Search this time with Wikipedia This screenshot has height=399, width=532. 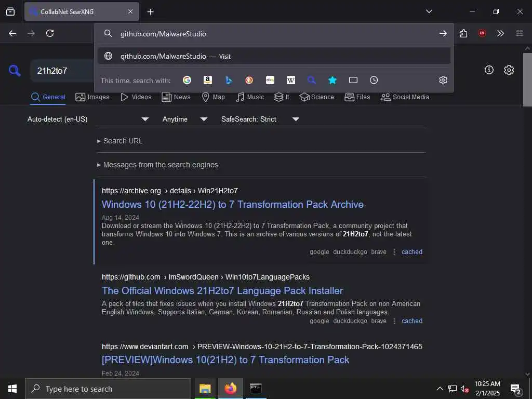coord(291,80)
